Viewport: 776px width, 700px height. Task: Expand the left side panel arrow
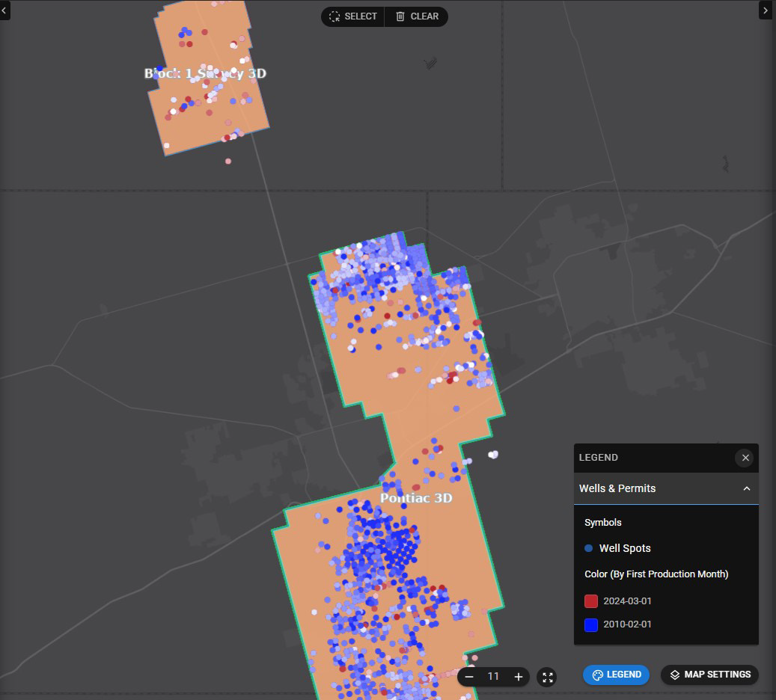pyautogui.click(x=4, y=10)
